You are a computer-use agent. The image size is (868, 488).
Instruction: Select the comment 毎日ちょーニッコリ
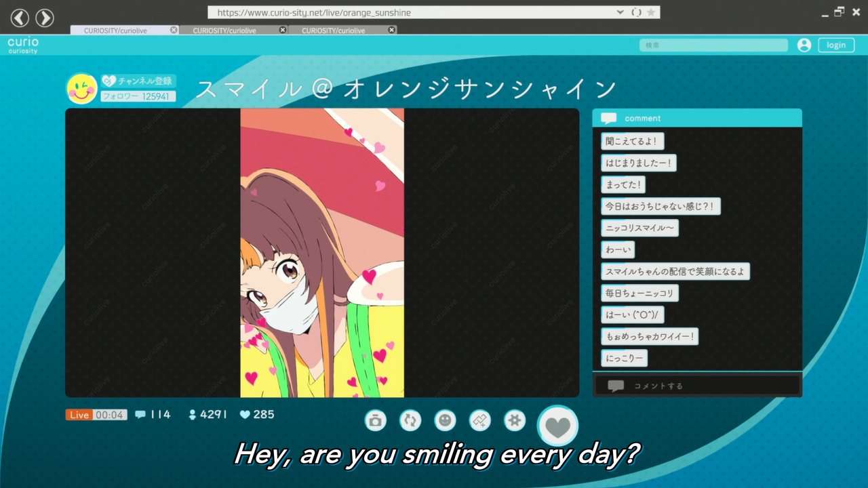[x=639, y=293]
